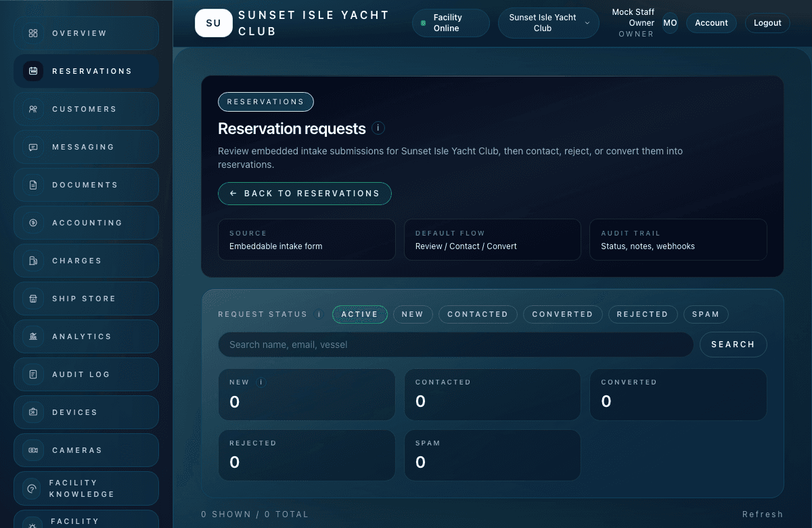812x528 pixels.
Task: Click the Analytics chart icon
Action: pos(33,336)
